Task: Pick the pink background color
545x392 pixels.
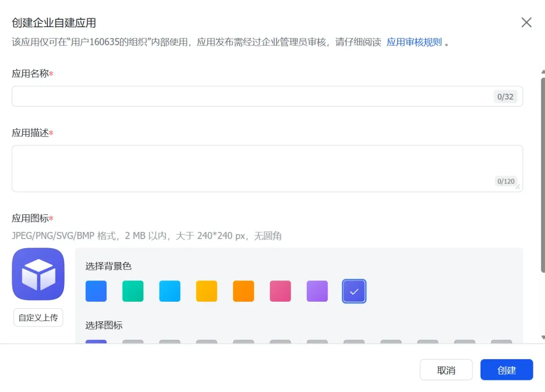Action: tap(280, 291)
